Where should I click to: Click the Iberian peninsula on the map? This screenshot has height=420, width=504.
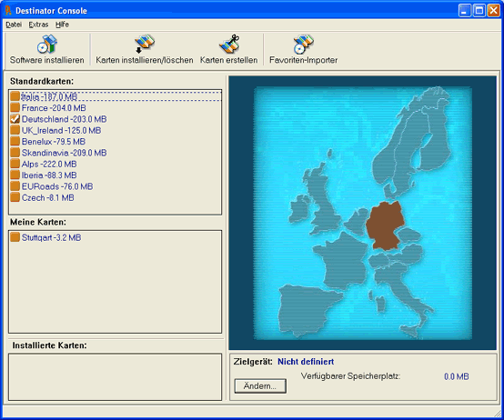coord(306,310)
